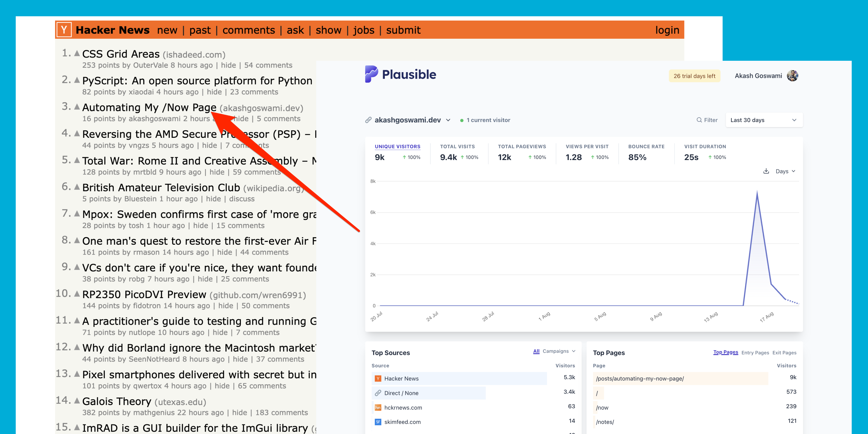Click the Plausible logo
This screenshot has height=434, width=868.
click(x=400, y=74)
